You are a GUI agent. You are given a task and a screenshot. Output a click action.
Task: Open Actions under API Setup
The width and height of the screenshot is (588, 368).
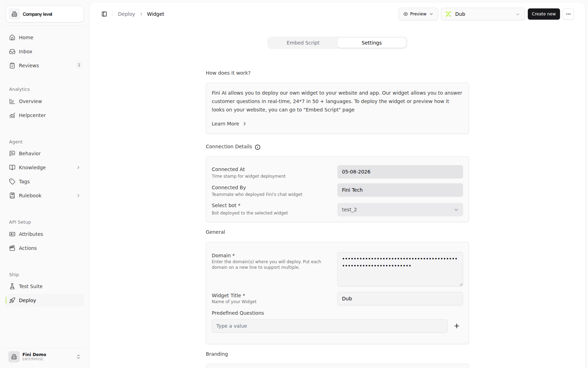coord(45,248)
